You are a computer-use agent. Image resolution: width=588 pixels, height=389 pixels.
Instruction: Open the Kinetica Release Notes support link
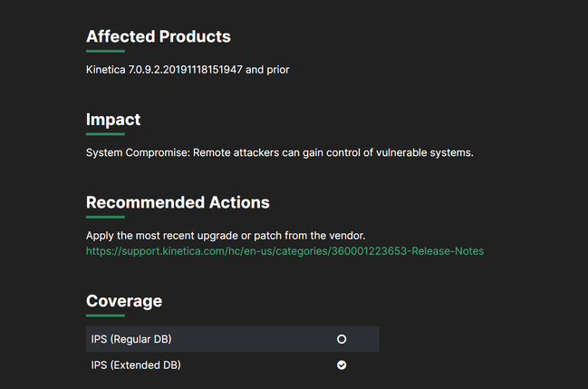point(284,251)
